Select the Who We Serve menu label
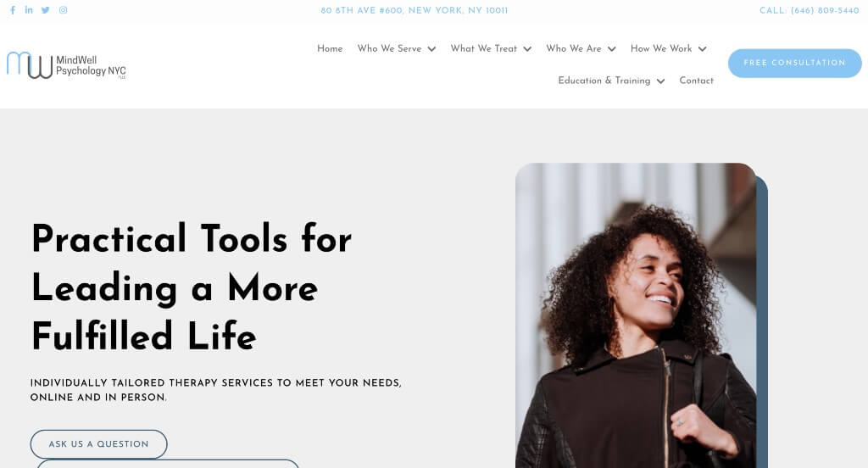Image resolution: width=868 pixels, height=468 pixels. (389, 48)
